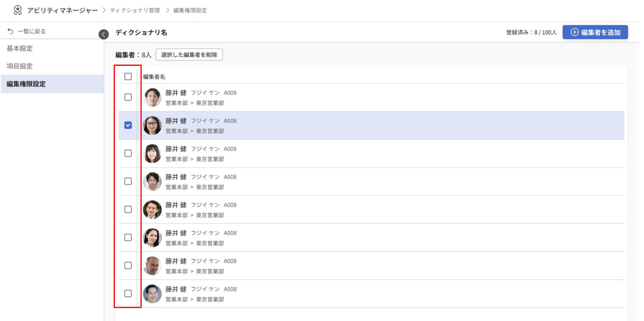This screenshot has height=321, width=644.
Task: Toggle the select-all checkbox in the header
Action: (128, 76)
